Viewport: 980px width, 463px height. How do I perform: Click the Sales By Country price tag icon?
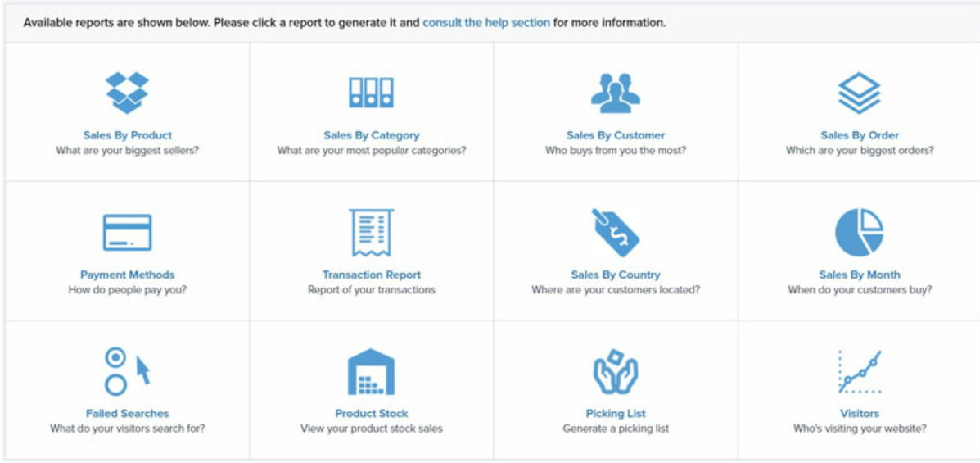(x=616, y=233)
